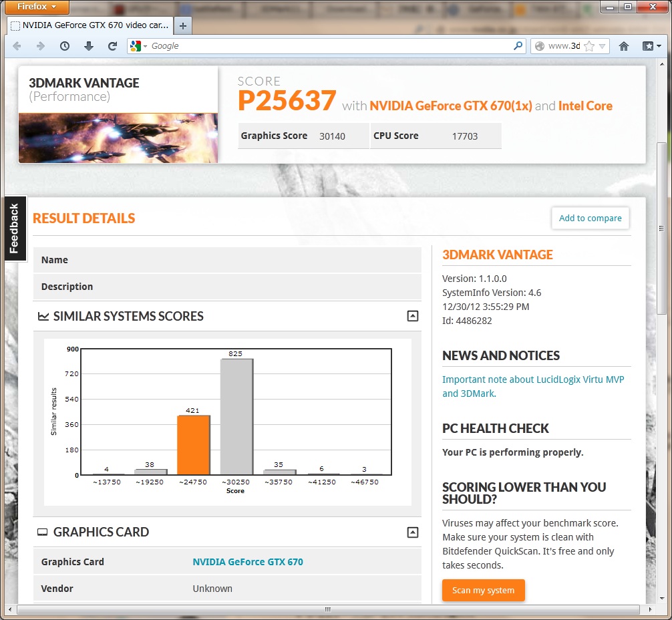Click the CPU Score value 17703

click(464, 136)
